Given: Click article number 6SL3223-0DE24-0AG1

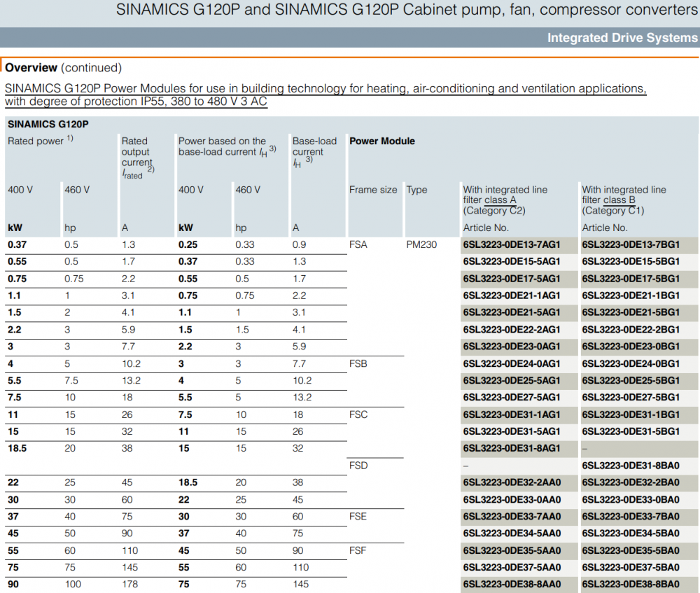Looking at the screenshot, I should pos(512,363).
